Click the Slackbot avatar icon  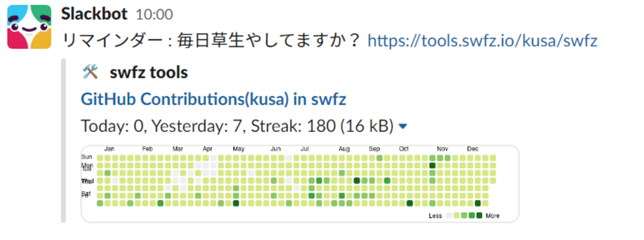(30, 27)
